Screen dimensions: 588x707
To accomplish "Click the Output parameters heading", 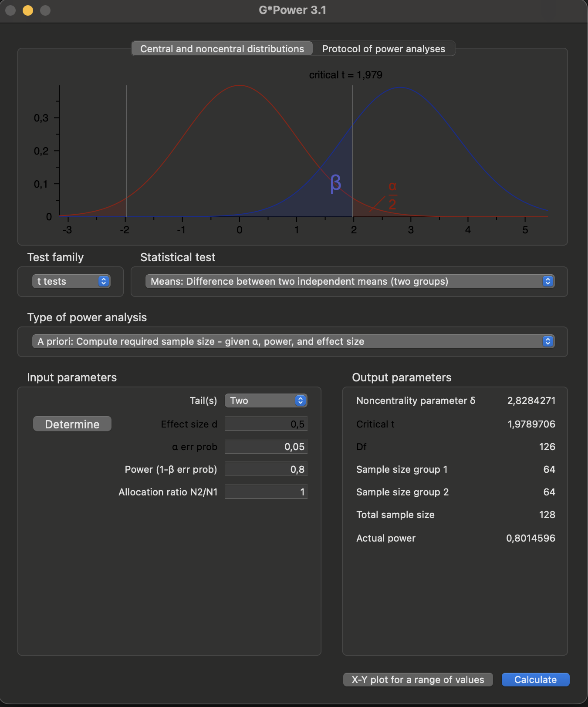I will [402, 377].
